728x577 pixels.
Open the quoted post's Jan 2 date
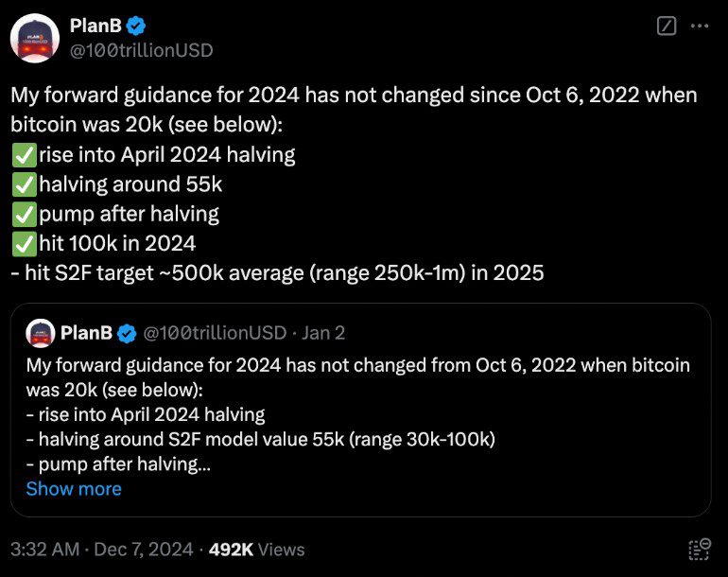[323, 332]
